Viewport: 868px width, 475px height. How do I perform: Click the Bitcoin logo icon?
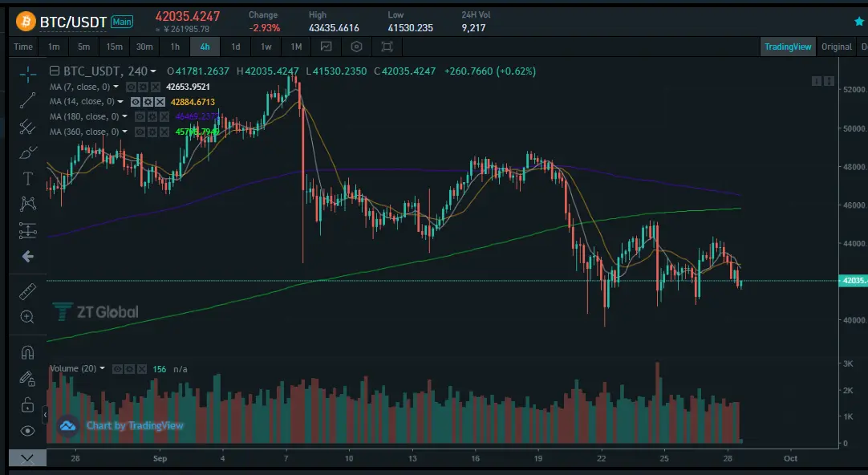26,22
